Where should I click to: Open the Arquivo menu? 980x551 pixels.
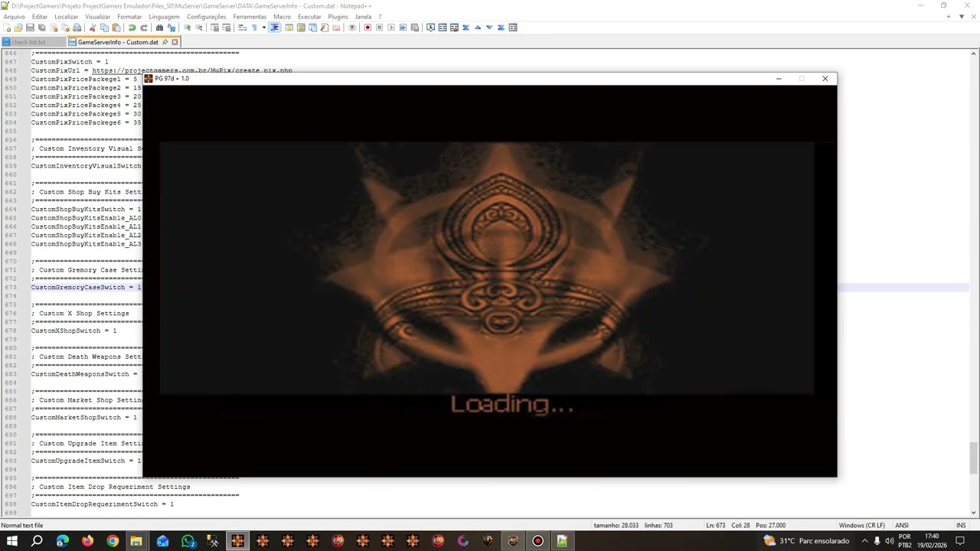tap(15, 16)
